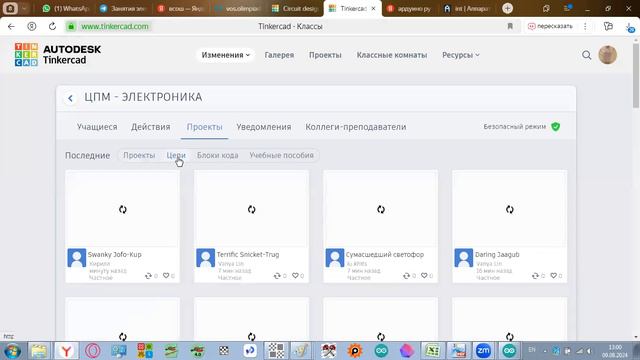
Task: Open the Проекты top navigation item
Action: [x=325, y=55]
